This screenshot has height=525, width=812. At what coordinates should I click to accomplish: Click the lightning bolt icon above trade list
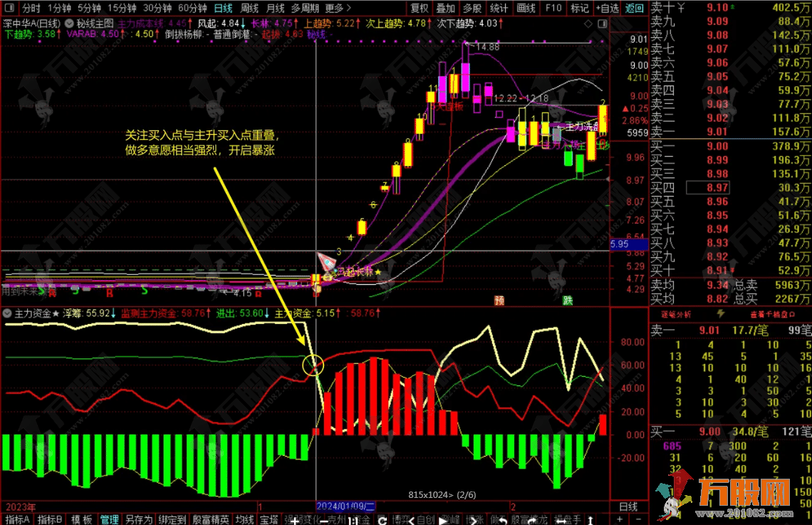[x=720, y=313]
